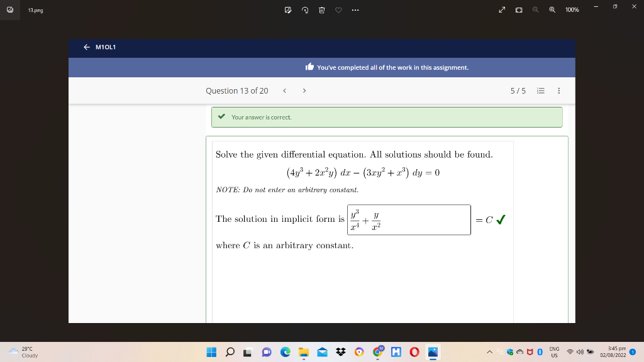644x362 pixels.
Task: Click the Bluetooth tray icon
Action: (x=540, y=352)
